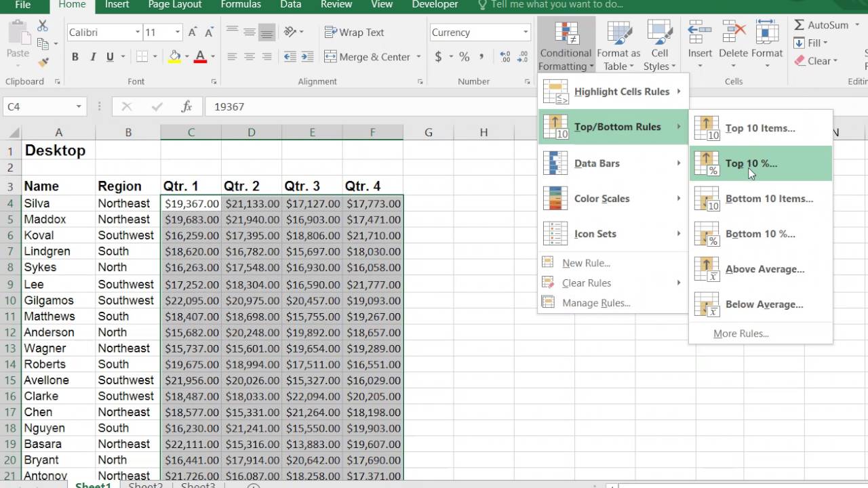868x488 pixels.
Task: Click the Conditional Formatting button
Action: (566, 45)
